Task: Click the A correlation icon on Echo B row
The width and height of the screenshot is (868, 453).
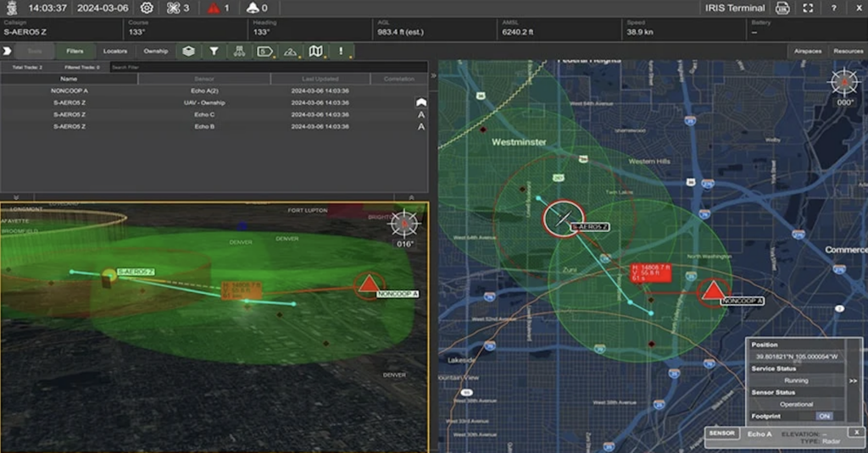Action: point(421,127)
